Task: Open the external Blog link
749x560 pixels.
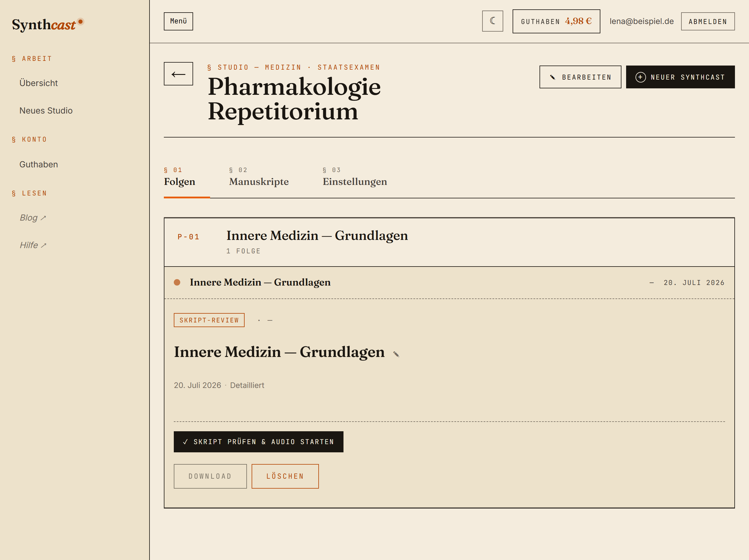Action: click(x=33, y=218)
